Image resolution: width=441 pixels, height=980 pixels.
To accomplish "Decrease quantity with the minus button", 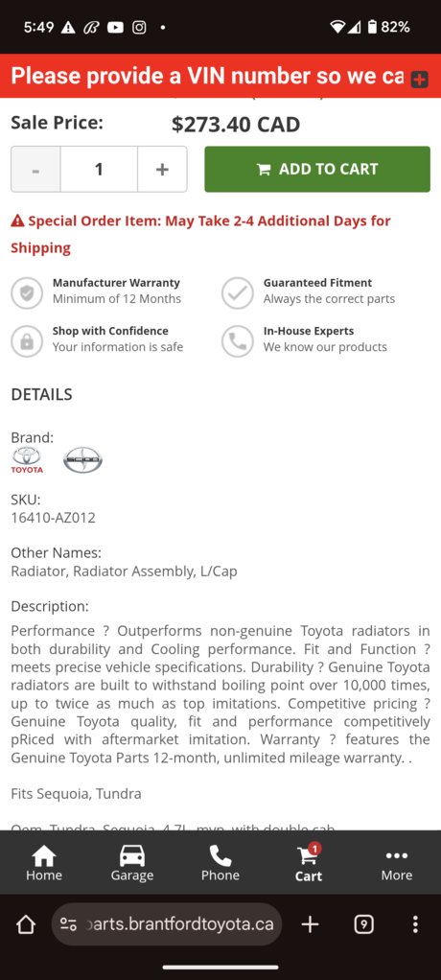I will [35, 170].
